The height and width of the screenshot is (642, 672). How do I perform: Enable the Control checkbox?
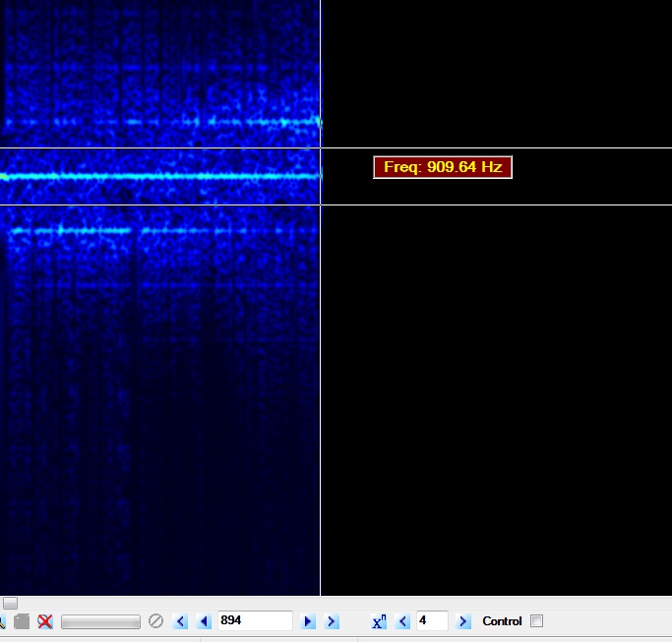click(x=536, y=621)
